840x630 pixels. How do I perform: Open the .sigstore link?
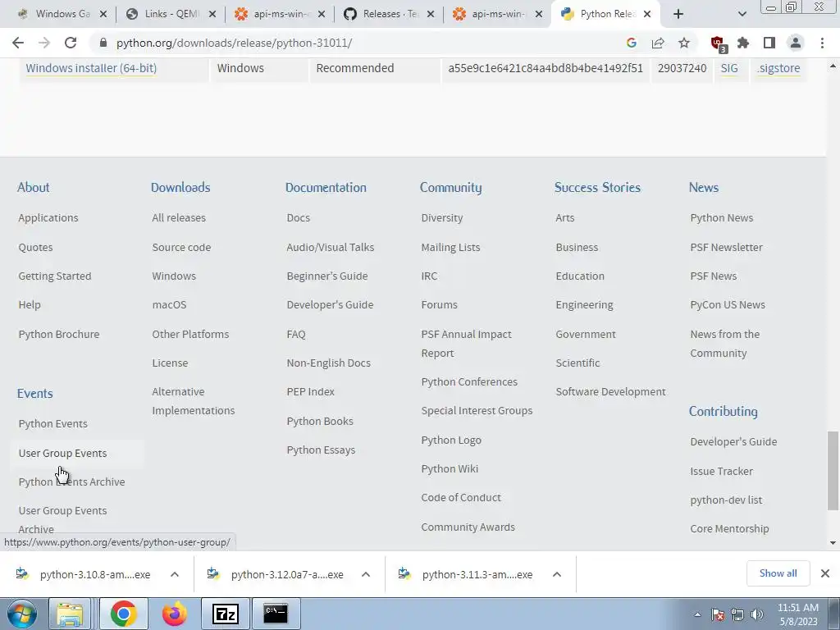point(779,68)
